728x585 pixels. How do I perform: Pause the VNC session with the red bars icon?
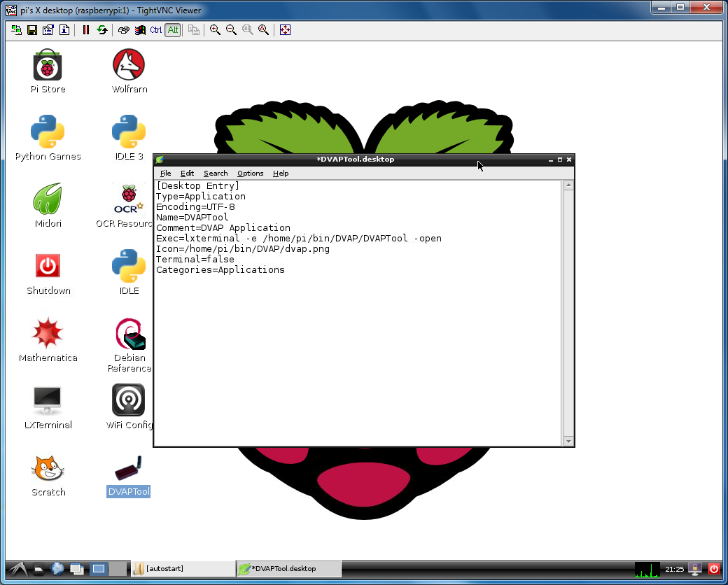pos(86,30)
